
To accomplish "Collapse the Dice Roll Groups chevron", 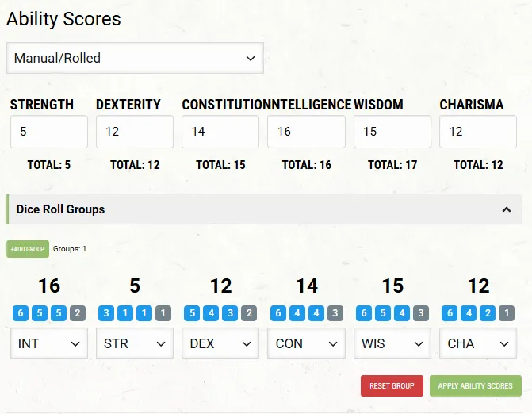I will (x=506, y=209).
